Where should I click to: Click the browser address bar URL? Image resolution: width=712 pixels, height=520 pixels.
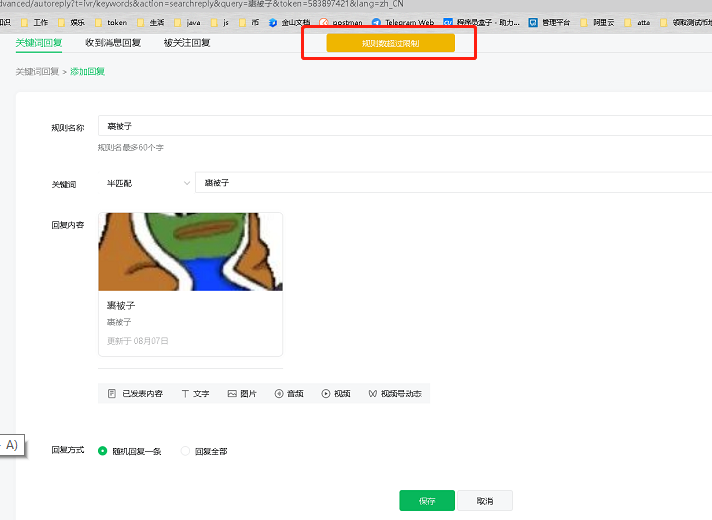pyautogui.click(x=202, y=4)
